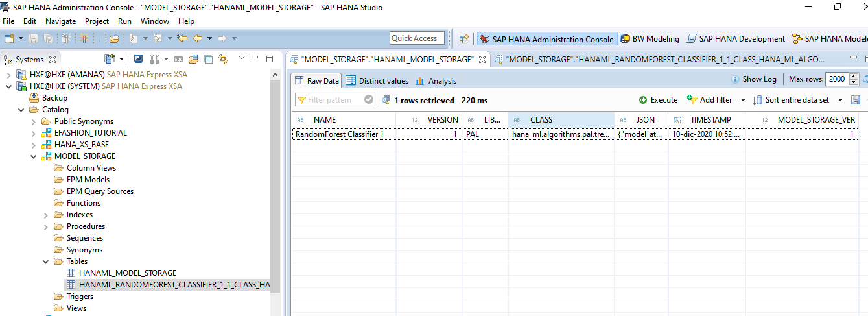
Task: Click Sort entire data set button
Action: [x=791, y=100]
